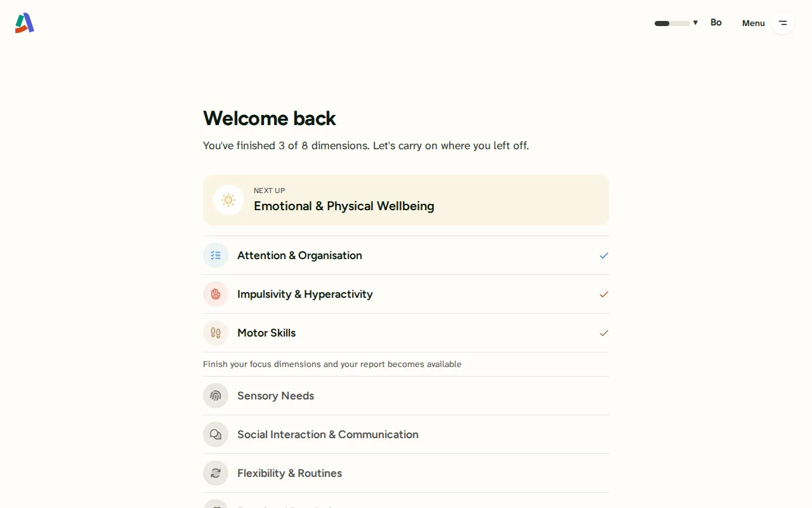Click the speech bubbles icon for Social Interaction
The width and height of the screenshot is (812, 508).
[x=216, y=434]
